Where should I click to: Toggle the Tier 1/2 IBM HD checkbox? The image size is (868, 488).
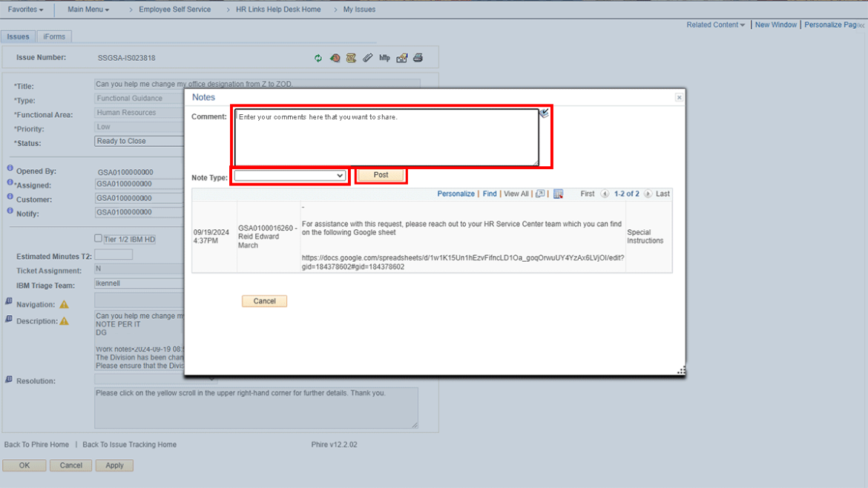point(99,239)
